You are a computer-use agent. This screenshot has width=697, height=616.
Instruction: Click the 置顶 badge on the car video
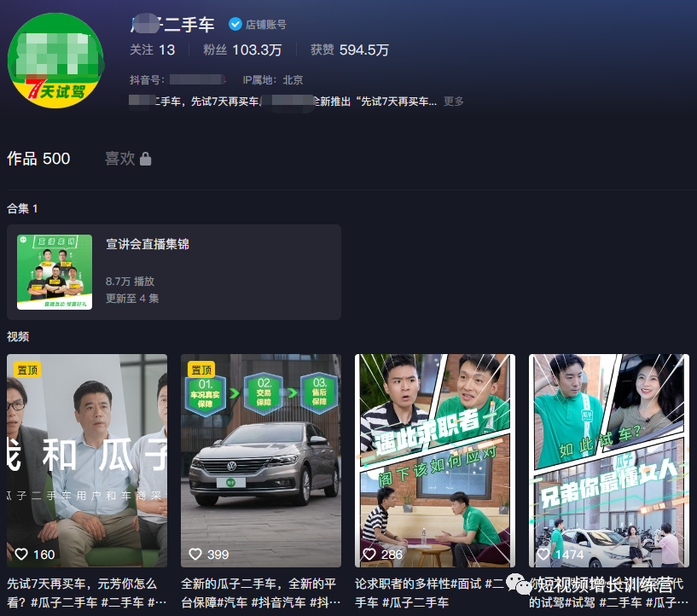[x=201, y=369]
